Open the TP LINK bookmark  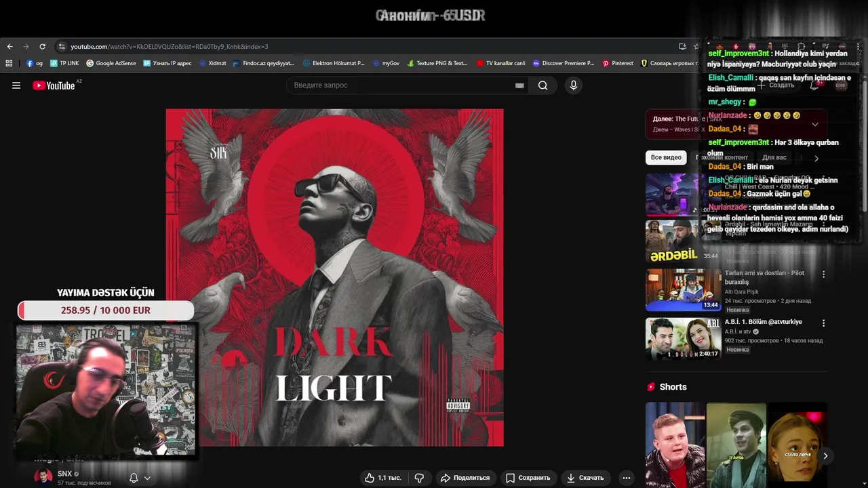click(x=64, y=63)
